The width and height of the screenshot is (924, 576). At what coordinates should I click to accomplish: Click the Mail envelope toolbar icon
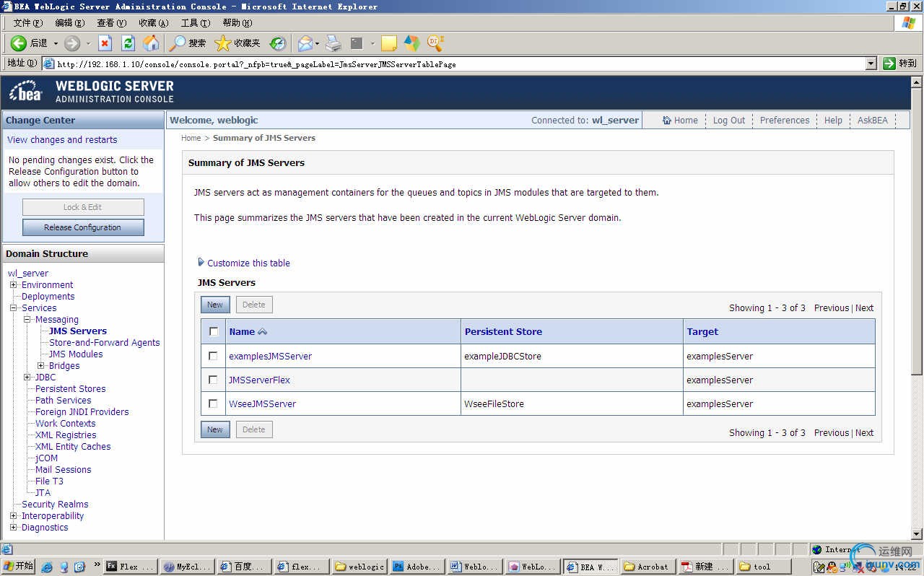(x=305, y=43)
